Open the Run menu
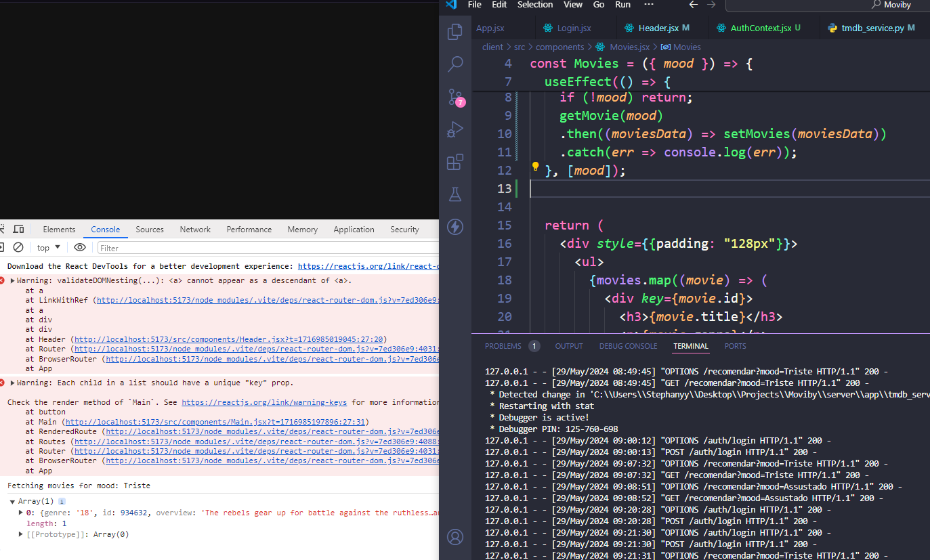The width and height of the screenshot is (930, 560). (622, 5)
